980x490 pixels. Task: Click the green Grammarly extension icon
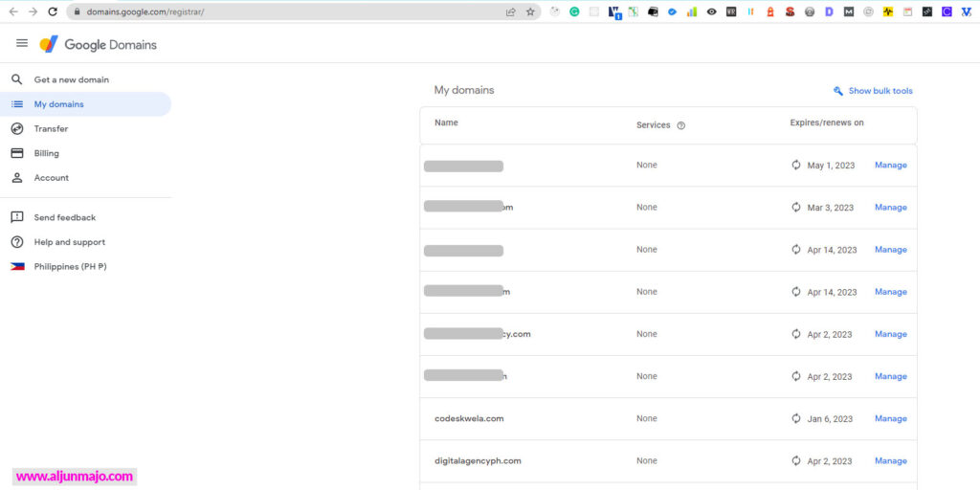coord(574,11)
